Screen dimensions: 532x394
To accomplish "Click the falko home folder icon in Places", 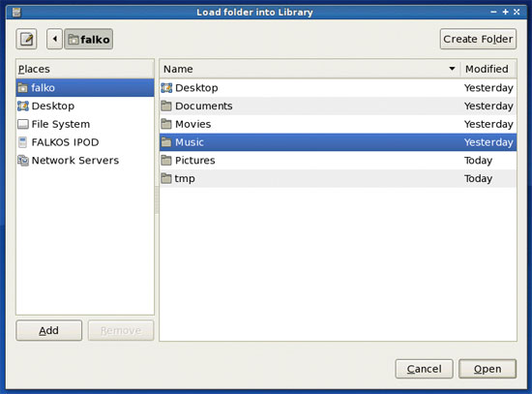I will point(23,88).
